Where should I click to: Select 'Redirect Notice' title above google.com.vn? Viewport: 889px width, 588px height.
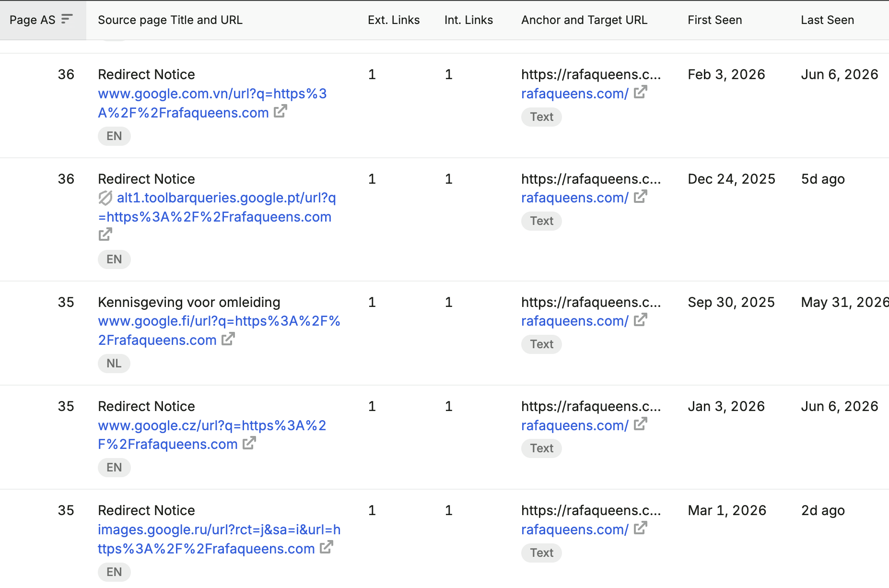[146, 74]
